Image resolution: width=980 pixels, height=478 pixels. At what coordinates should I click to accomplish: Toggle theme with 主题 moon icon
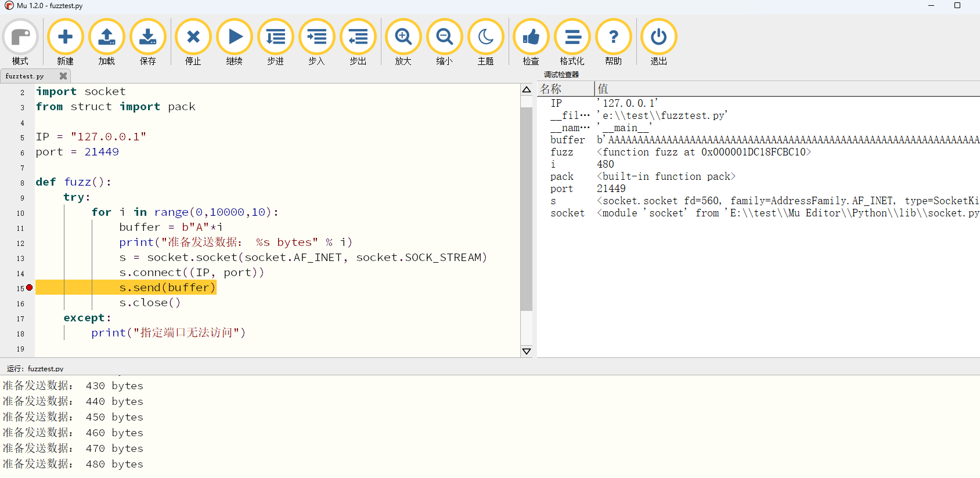(485, 42)
